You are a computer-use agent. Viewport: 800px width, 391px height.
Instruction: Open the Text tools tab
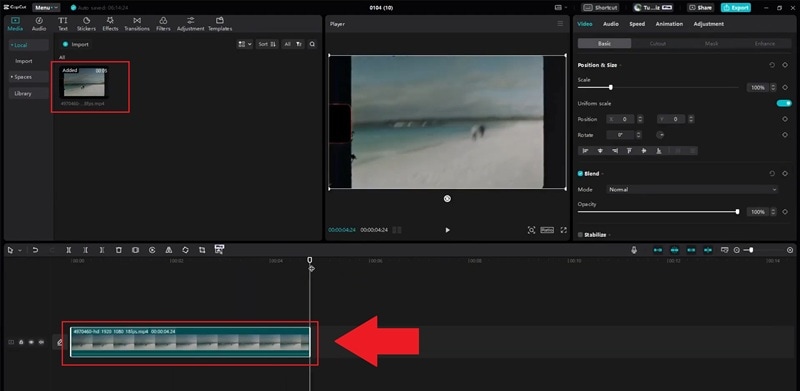point(63,24)
